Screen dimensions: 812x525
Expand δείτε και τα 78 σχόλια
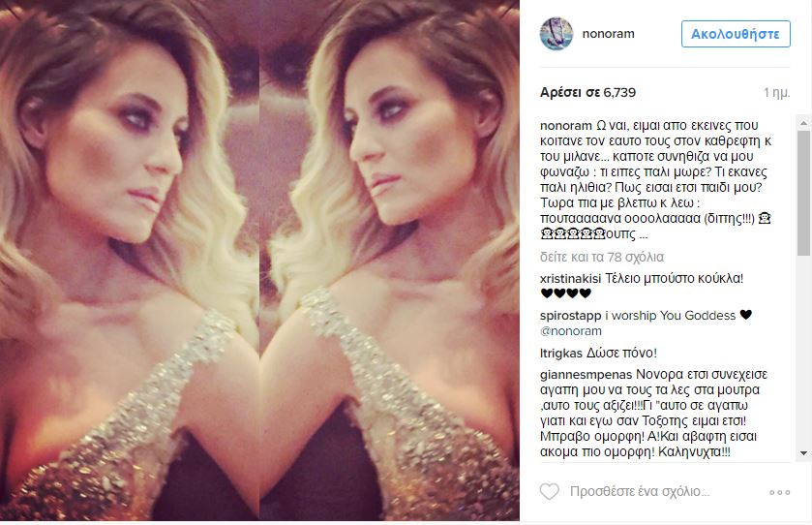pos(602,257)
